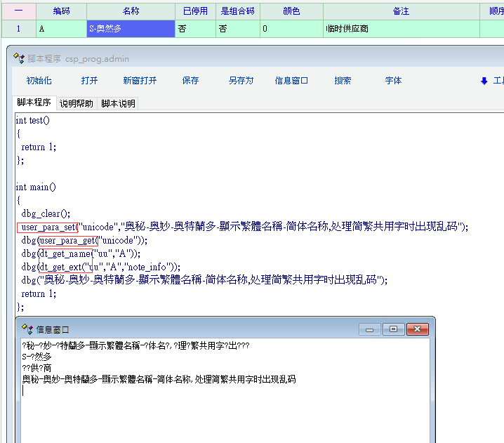This screenshot has height=443, width=504.
Task: Choose 另存为 to save as
Action: (241, 81)
